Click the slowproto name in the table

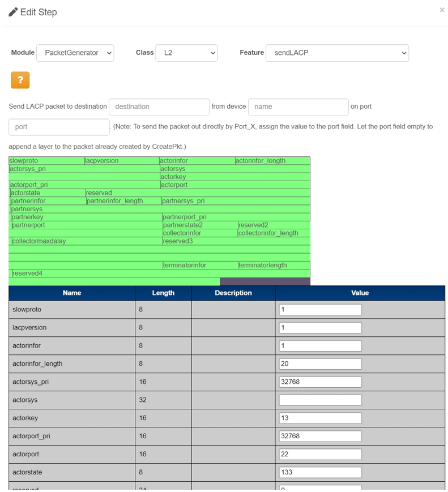[27, 309]
